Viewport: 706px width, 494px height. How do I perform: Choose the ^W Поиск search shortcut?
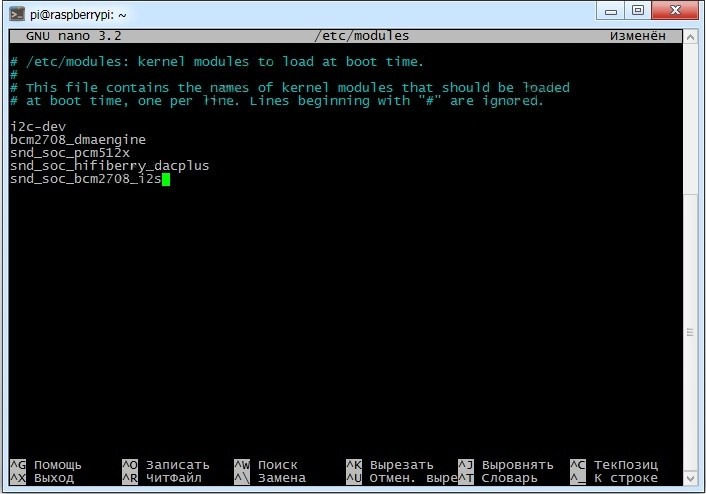pos(266,465)
